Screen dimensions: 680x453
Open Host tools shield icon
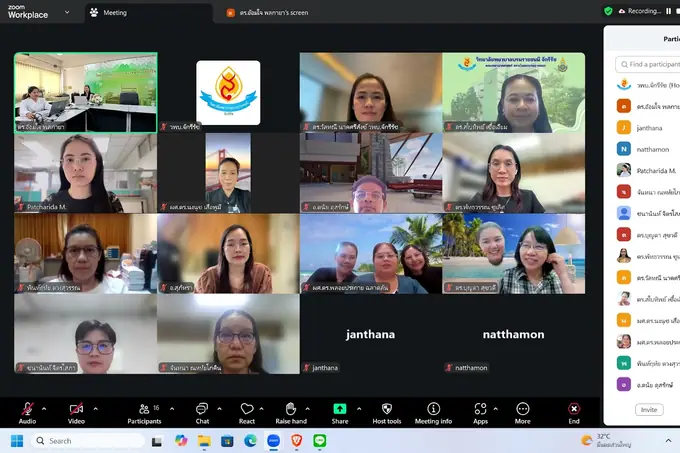(x=387, y=409)
